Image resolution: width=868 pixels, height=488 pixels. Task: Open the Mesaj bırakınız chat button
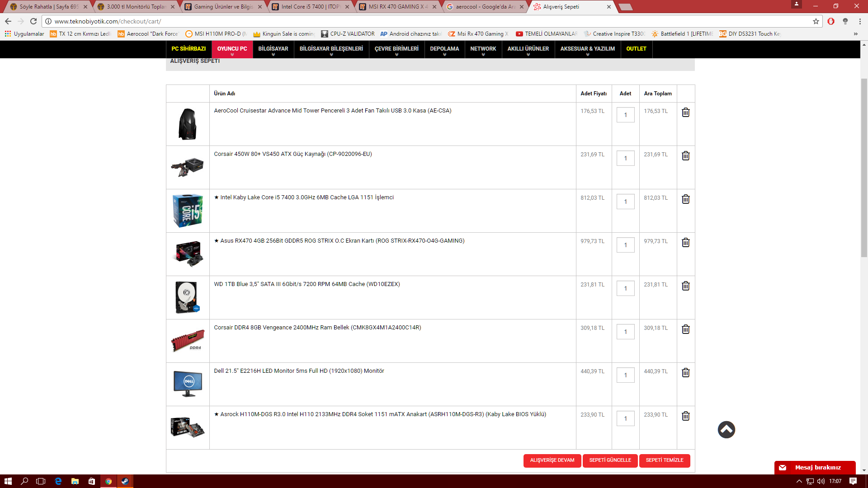(815, 468)
